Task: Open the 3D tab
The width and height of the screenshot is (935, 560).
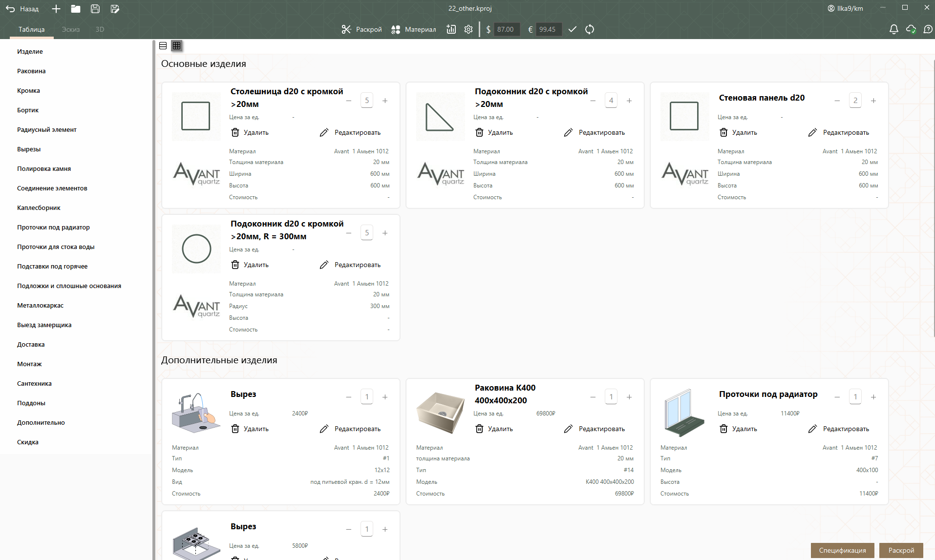Action: tap(100, 29)
